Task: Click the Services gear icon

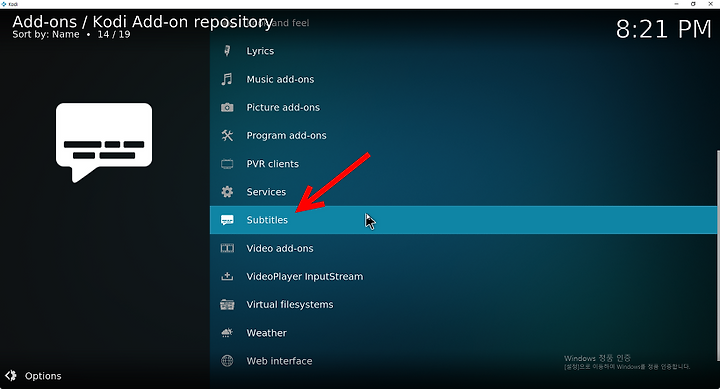Action: tap(227, 192)
